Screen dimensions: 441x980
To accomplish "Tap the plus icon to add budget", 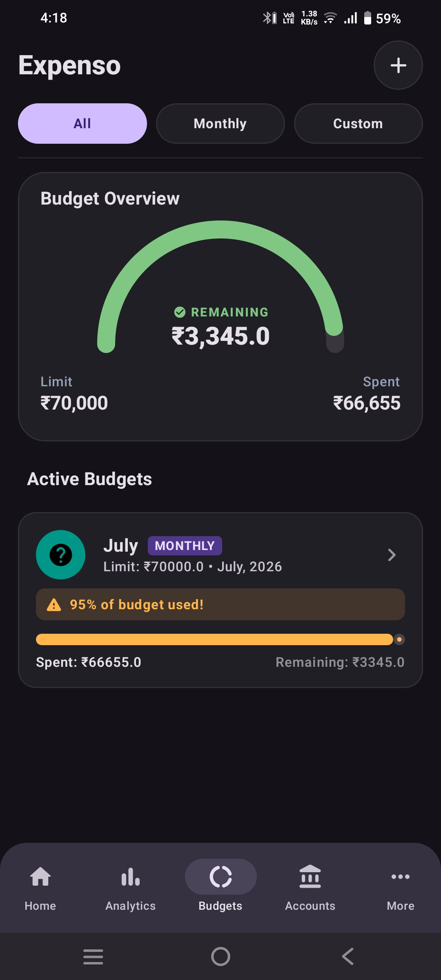I will (398, 65).
